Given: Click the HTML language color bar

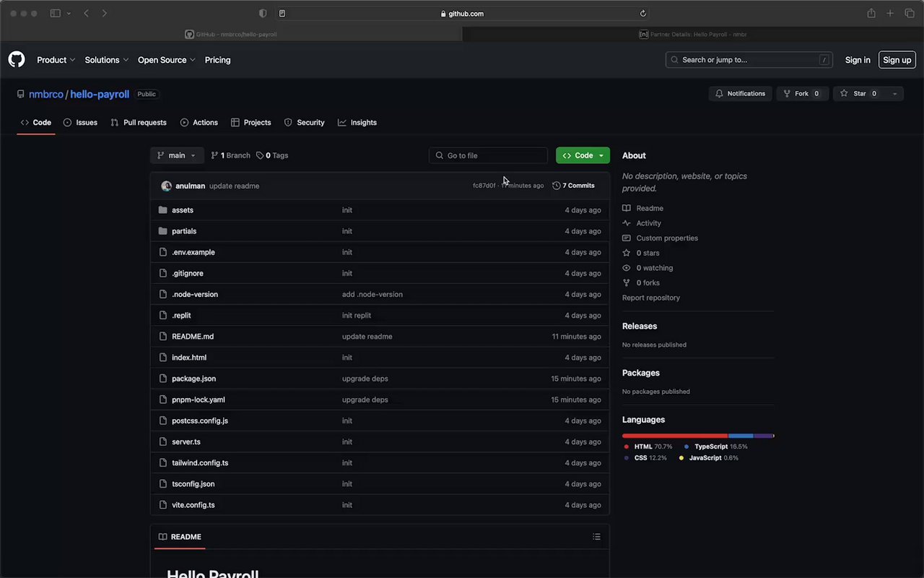Looking at the screenshot, I should [674, 436].
